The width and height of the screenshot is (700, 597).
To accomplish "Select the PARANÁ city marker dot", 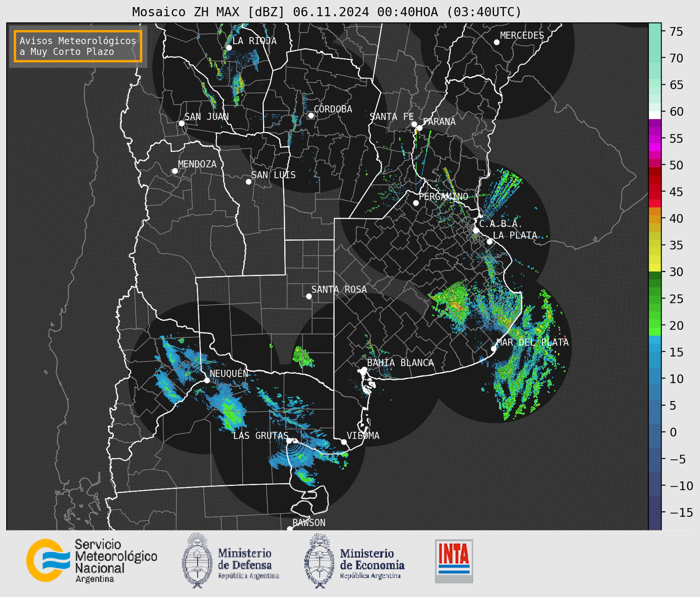I will click(420, 128).
